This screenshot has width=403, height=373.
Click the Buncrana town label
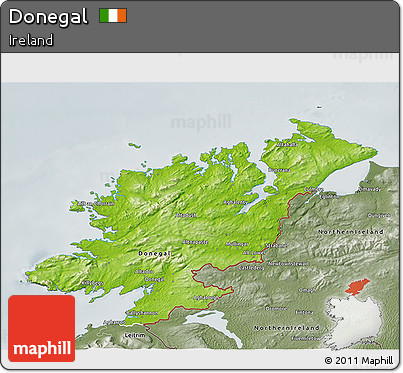click(x=279, y=170)
